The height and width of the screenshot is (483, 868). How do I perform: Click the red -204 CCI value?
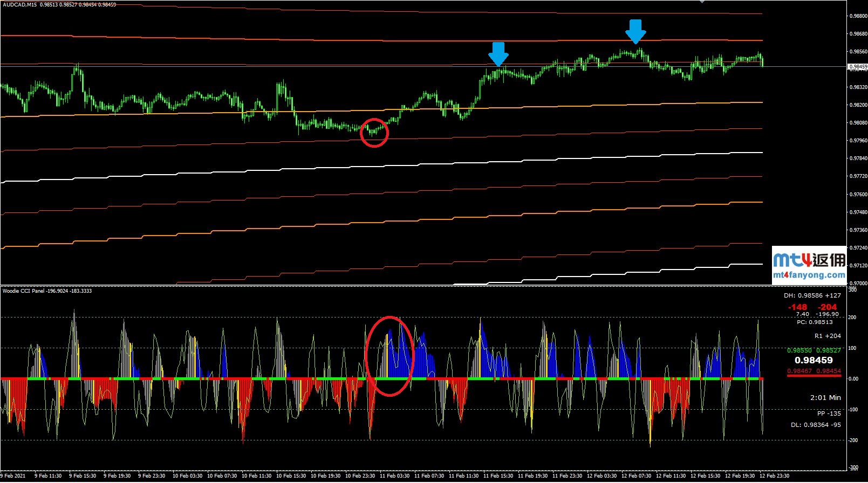(827, 307)
